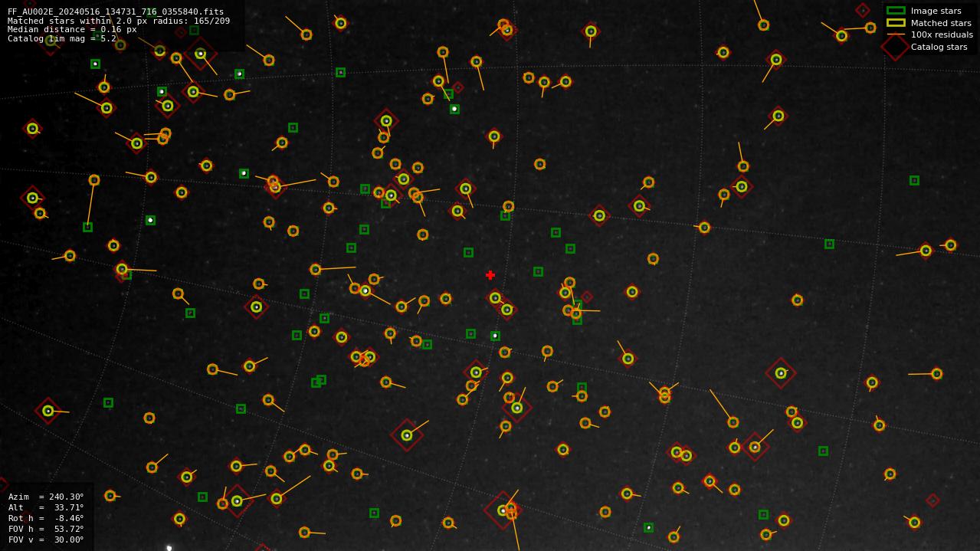Click the 'Matched stars' legend label

point(941,23)
